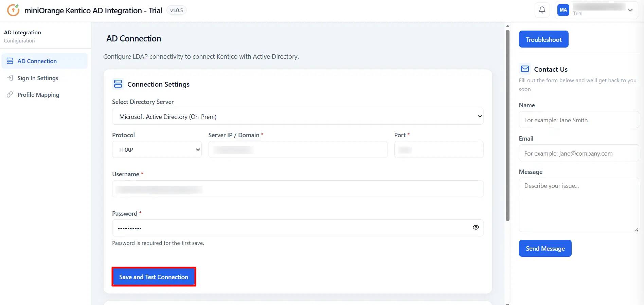Click the Contact Us Name field

tap(579, 120)
